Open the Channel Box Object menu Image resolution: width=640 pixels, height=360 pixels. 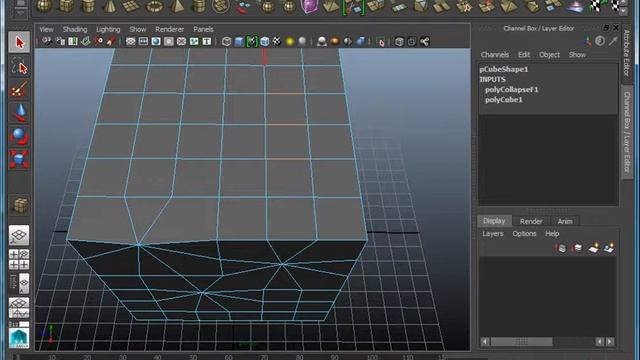549,55
